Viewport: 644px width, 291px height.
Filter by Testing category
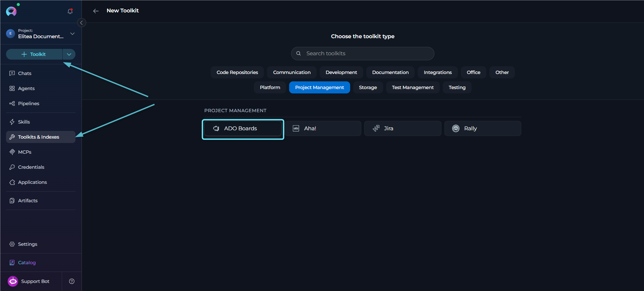[457, 87]
